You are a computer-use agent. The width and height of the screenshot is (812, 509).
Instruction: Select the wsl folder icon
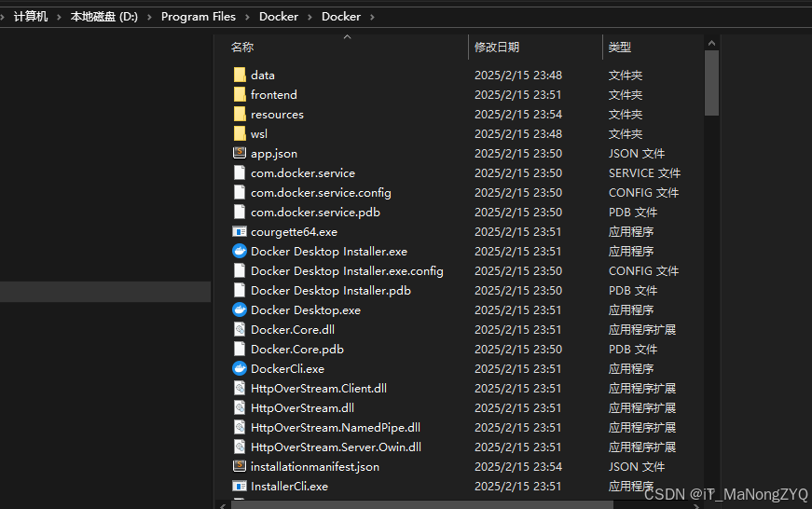click(240, 133)
